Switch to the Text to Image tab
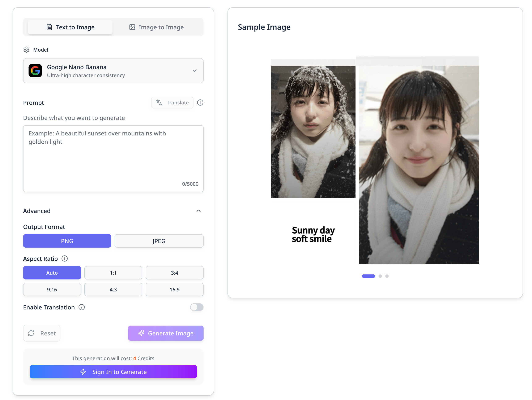The width and height of the screenshot is (532, 400). click(70, 27)
